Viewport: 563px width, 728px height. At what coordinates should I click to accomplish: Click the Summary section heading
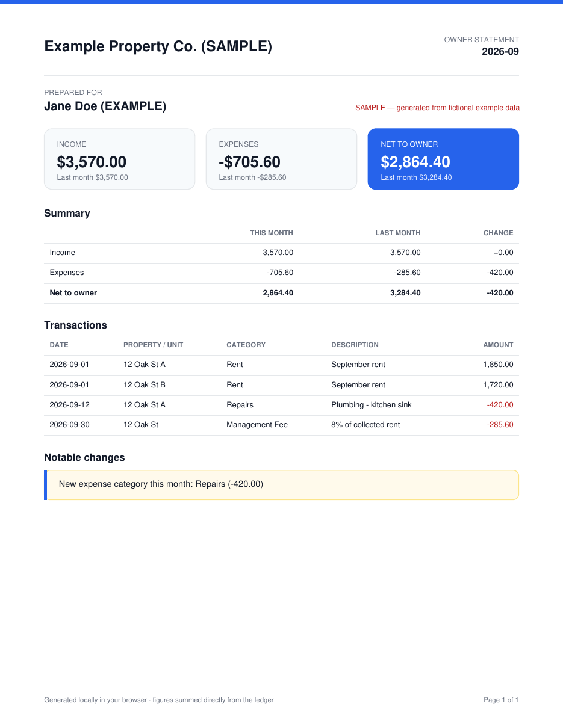[x=67, y=213]
